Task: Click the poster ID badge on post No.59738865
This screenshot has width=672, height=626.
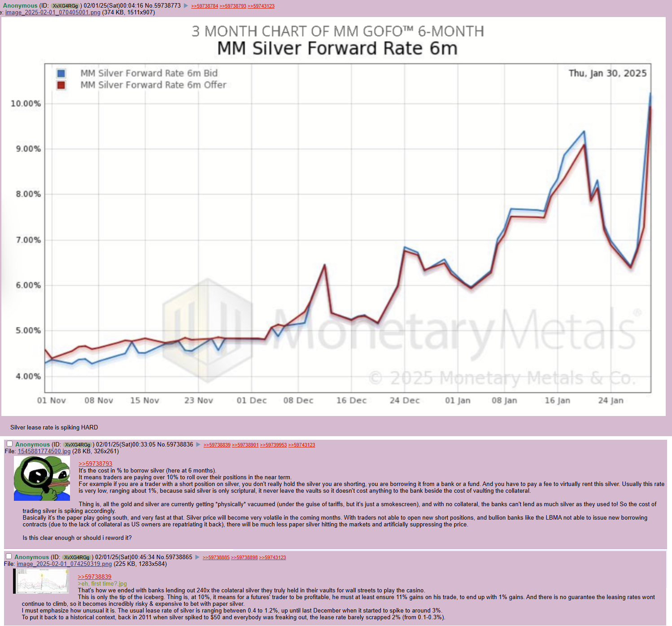Action: (77, 558)
